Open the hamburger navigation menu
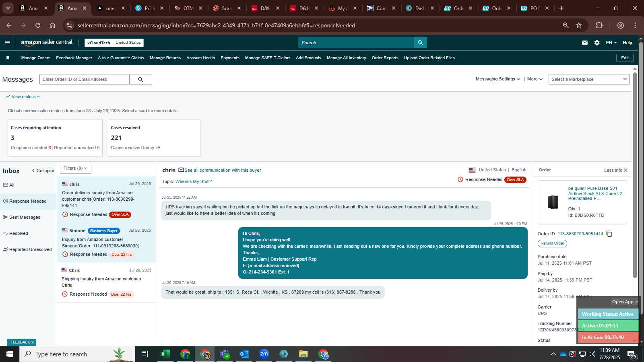 point(8,43)
